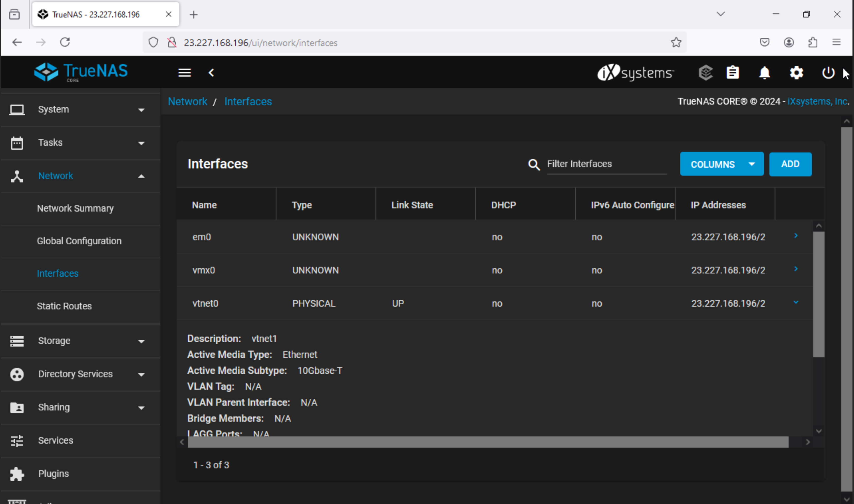Open the TrueCommand status icon
Viewport: 854px width, 504px height.
(706, 73)
